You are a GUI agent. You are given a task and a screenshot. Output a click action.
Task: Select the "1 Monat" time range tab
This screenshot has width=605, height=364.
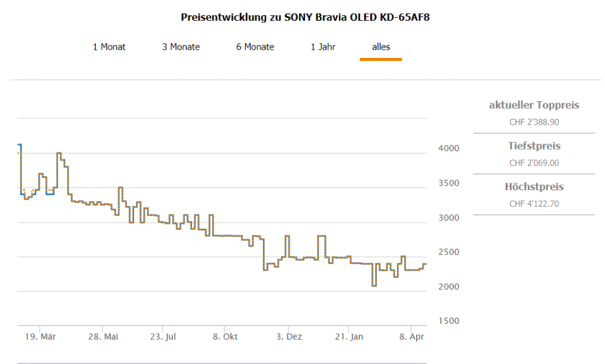(x=109, y=47)
